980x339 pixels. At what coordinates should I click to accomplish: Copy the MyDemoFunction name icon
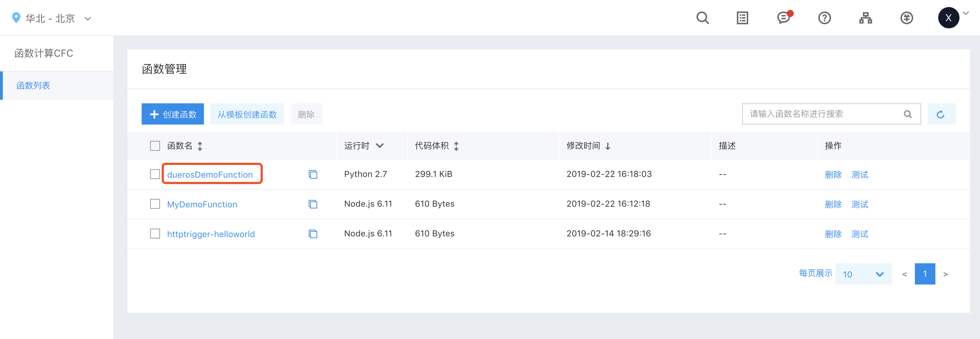tap(313, 204)
